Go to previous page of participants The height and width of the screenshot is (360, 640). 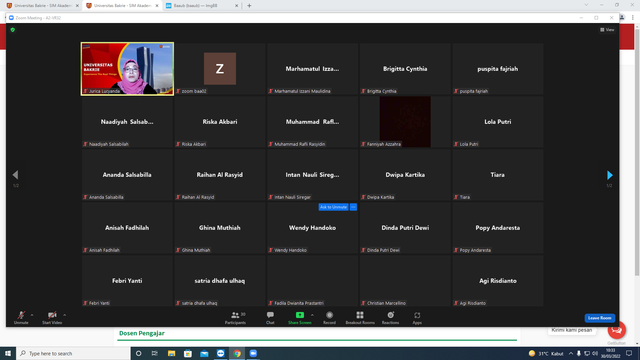click(16, 175)
